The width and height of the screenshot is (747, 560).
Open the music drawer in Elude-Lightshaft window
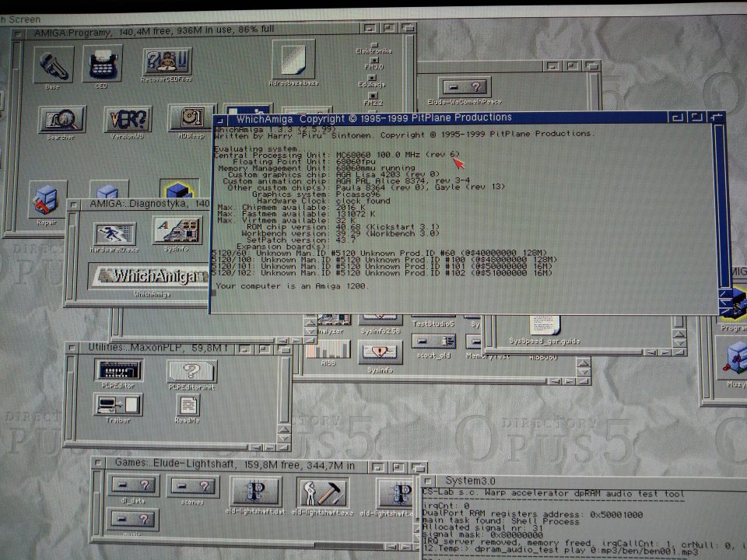click(x=133, y=519)
